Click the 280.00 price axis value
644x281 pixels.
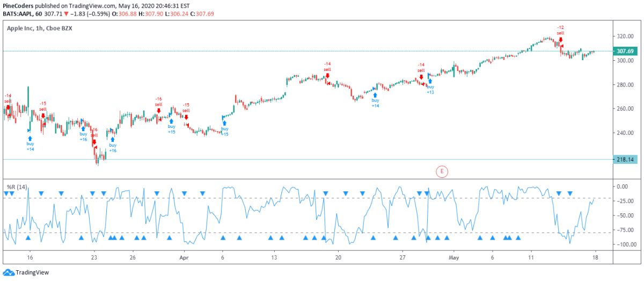pyautogui.click(x=626, y=85)
